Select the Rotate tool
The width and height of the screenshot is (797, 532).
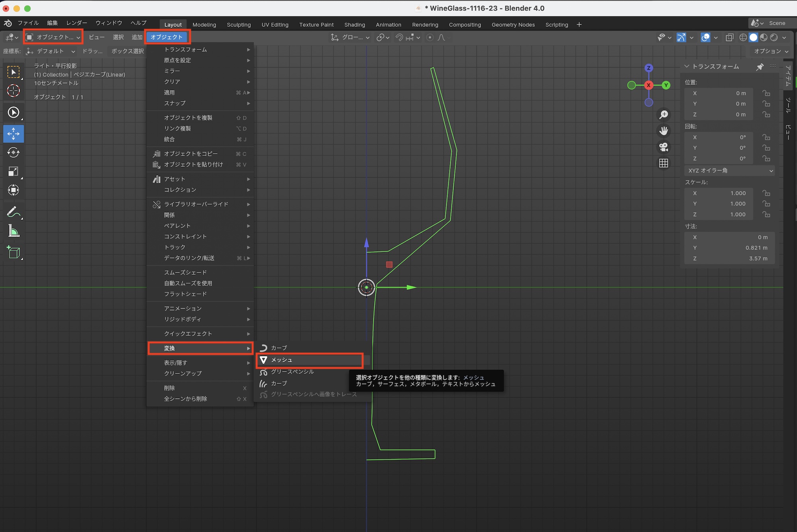pyautogui.click(x=13, y=153)
